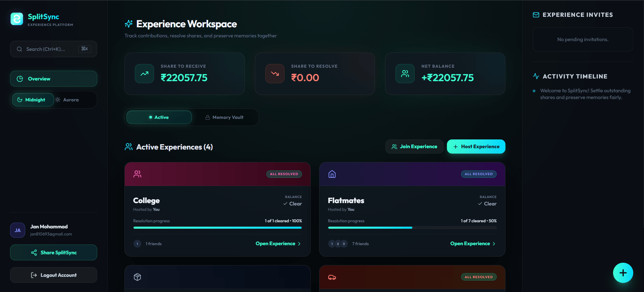Click the Net Balance people icon
Screen dimensions: 644x292
pos(405,73)
